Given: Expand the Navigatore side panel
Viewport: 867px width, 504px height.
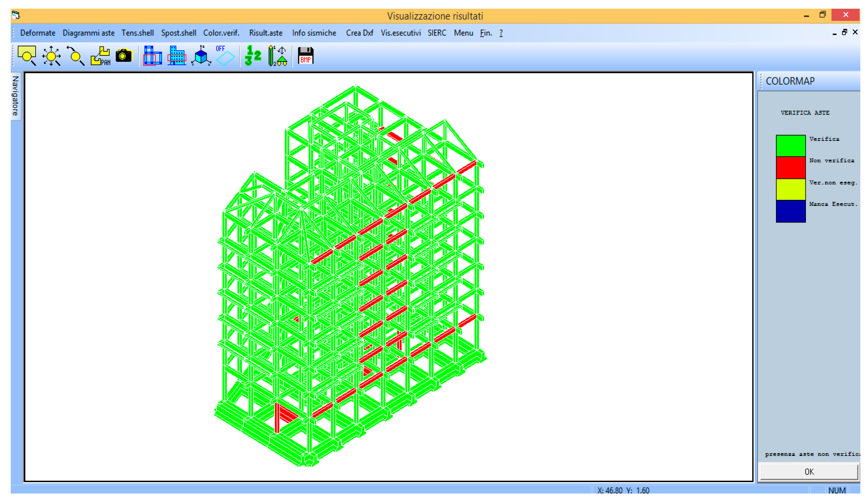Looking at the screenshot, I should [x=16, y=96].
